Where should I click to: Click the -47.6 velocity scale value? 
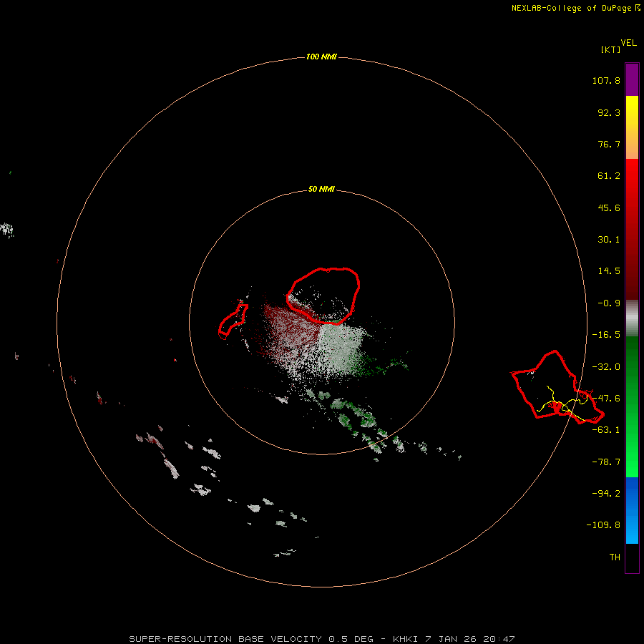point(606,399)
